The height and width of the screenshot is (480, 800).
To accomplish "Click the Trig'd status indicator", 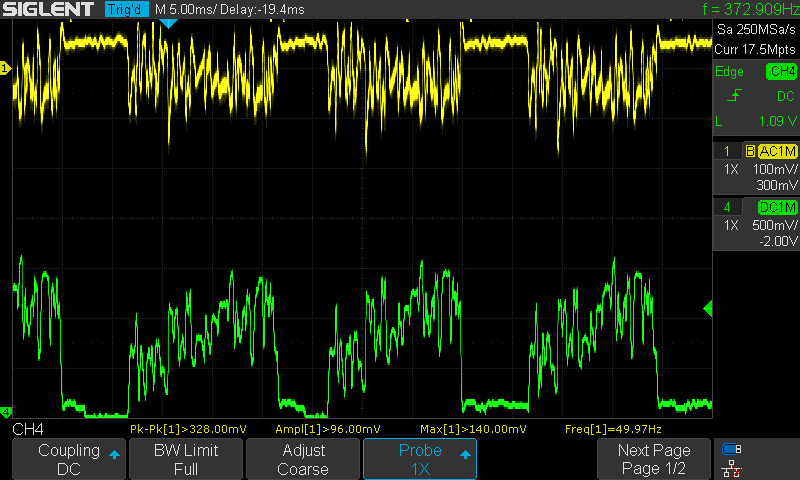I will pos(127,9).
